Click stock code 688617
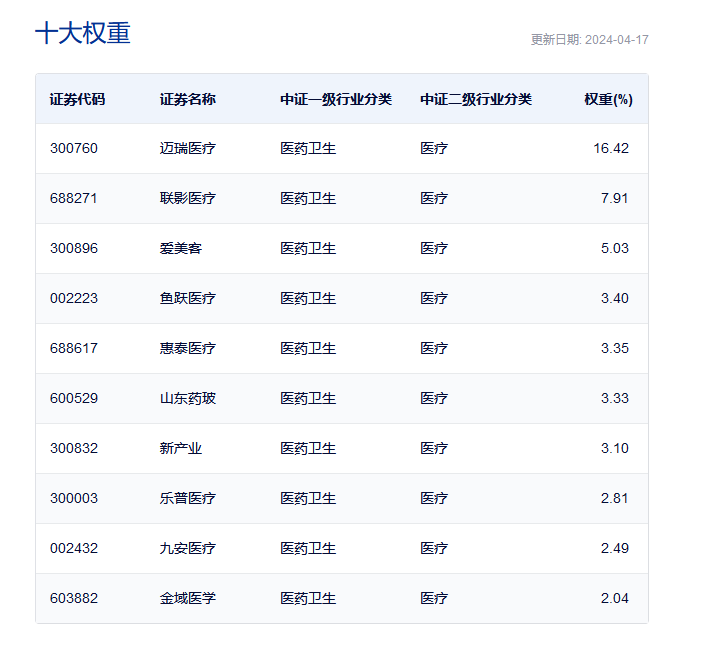Viewport: 710px width, 648px height. [74, 348]
